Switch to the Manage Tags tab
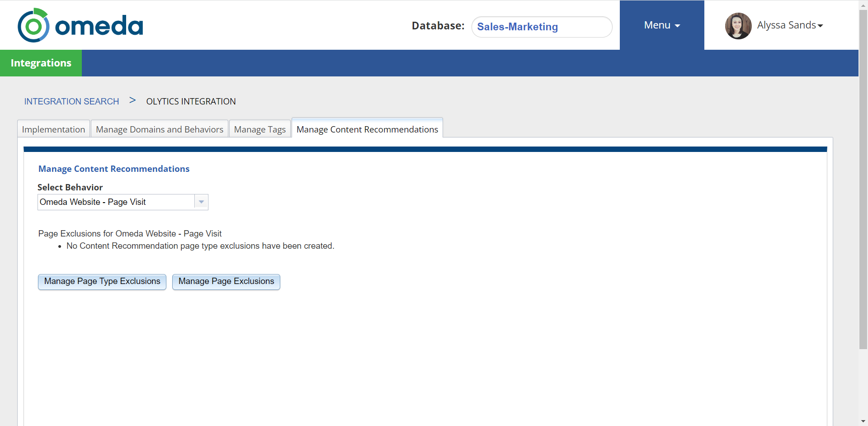The width and height of the screenshot is (868, 426). (x=259, y=129)
